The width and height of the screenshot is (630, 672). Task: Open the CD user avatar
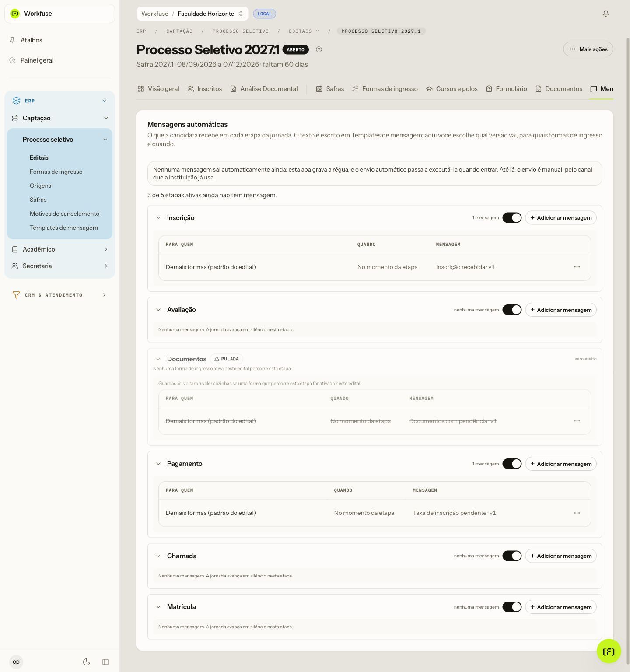(16, 662)
